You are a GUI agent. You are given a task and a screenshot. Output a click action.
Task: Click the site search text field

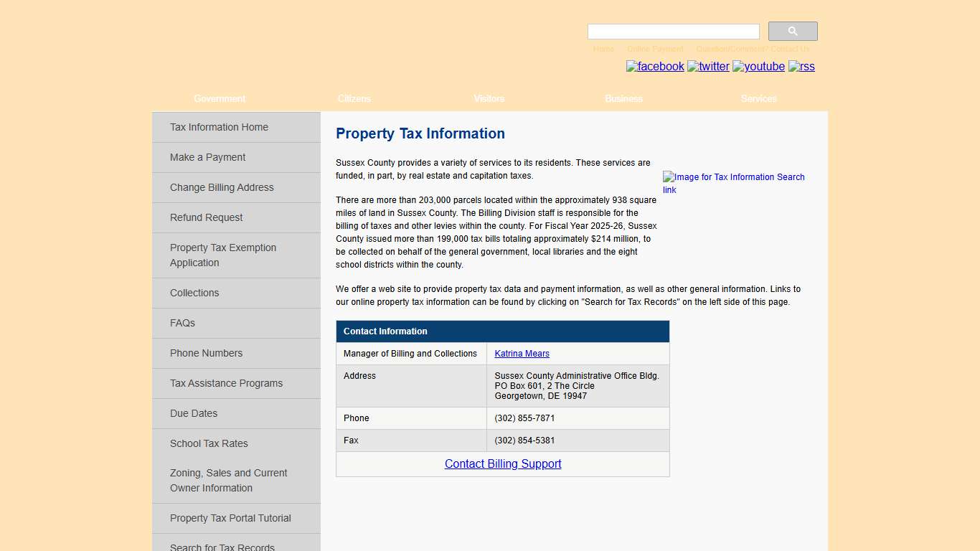(672, 31)
